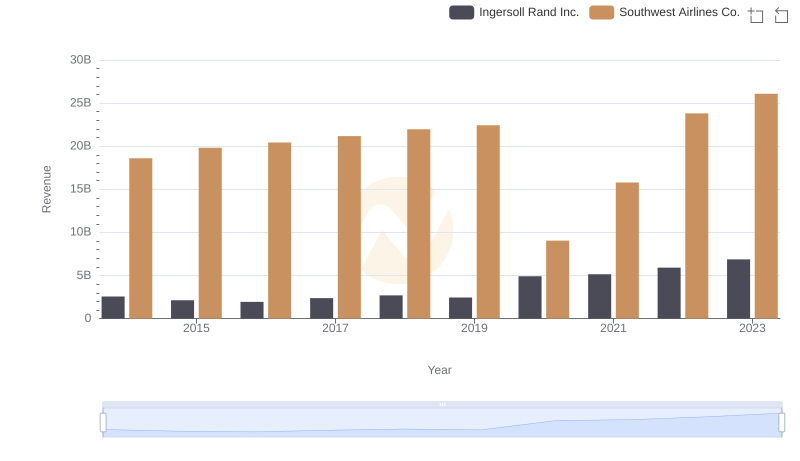The image size is (800, 461).
Task: Click the zoom reset icon
Action: pyautogui.click(x=781, y=15)
